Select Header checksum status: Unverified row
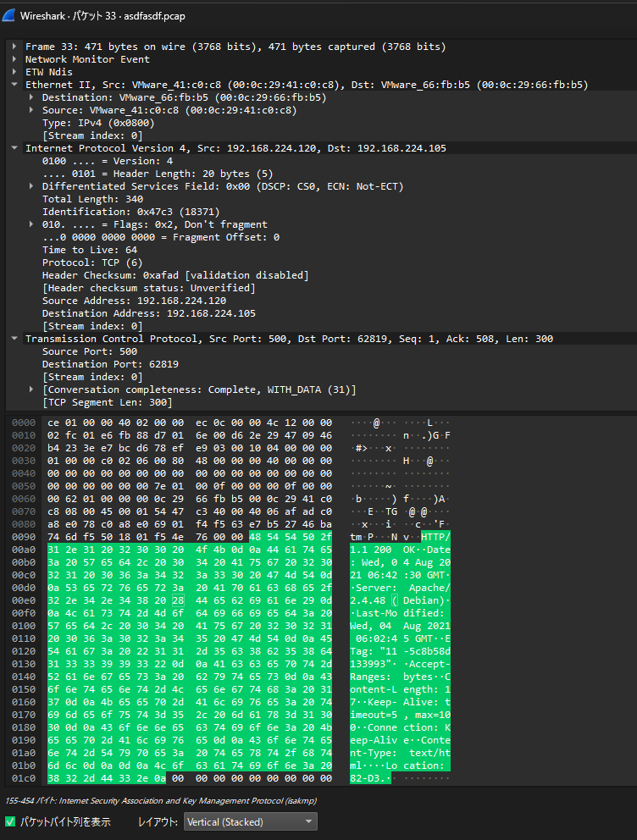The width and height of the screenshot is (637, 840). coord(148,288)
